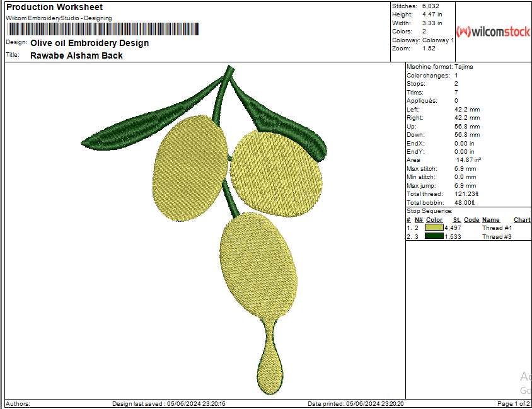Viewport: 532px width, 409px height.
Task: Click the wilcomstock logo
Action: click(x=493, y=32)
